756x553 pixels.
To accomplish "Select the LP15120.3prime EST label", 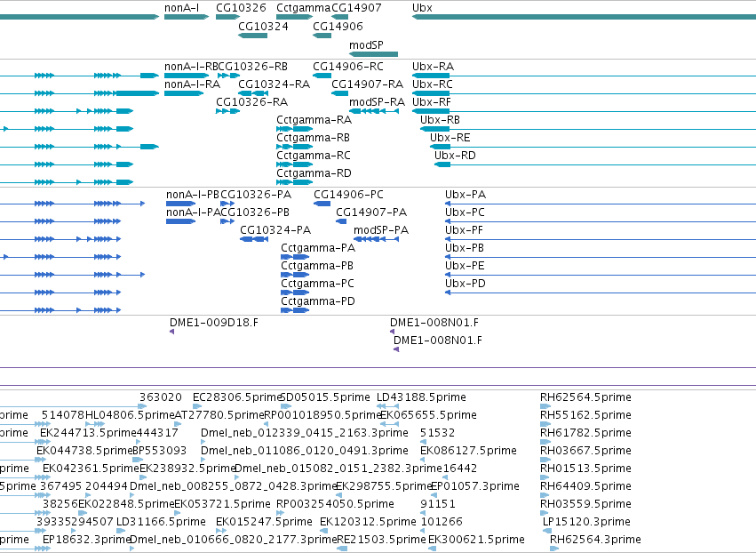I will click(587, 522).
